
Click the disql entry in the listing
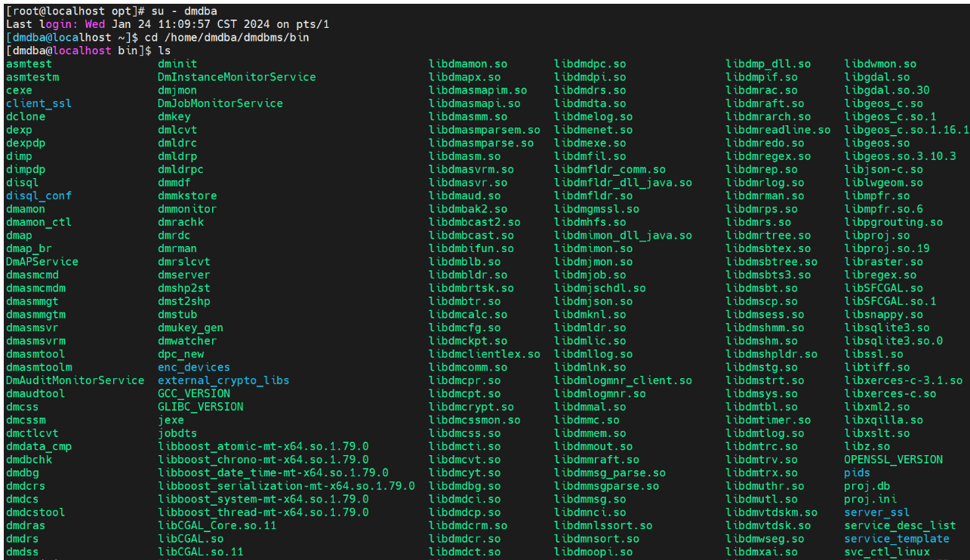[22, 182]
